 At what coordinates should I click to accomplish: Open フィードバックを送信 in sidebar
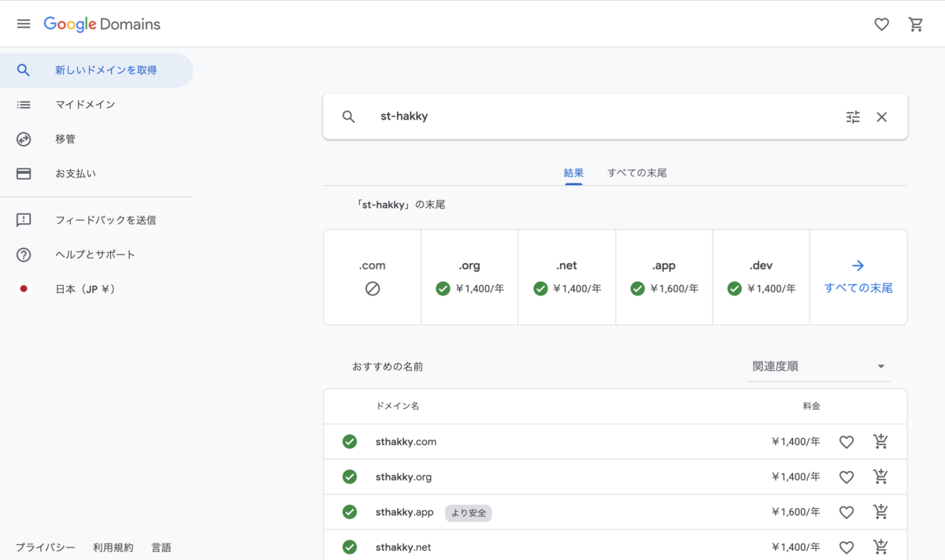coord(96,221)
